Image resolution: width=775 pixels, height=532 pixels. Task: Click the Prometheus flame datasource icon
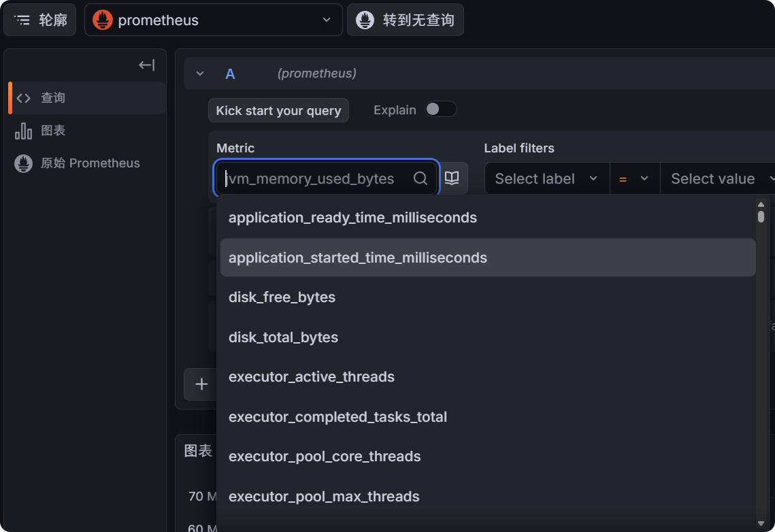click(103, 20)
